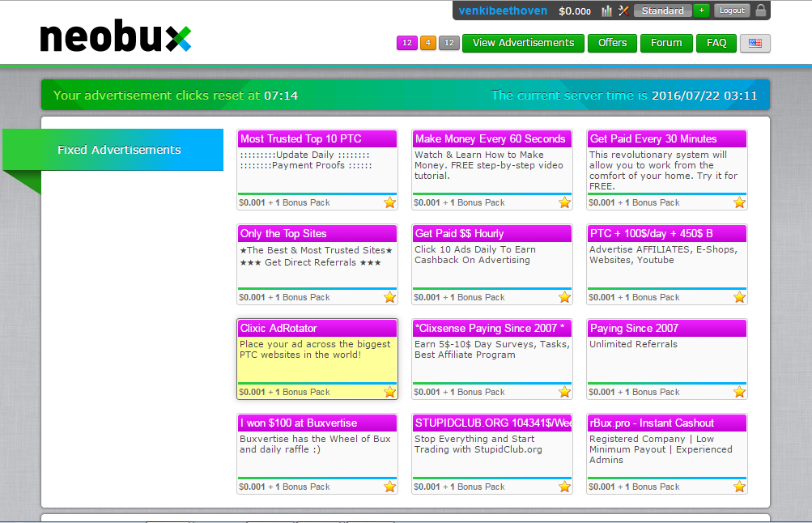812x523 pixels.
Task: Click the $0.000 balance amount
Action: pyautogui.click(x=575, y=11)
